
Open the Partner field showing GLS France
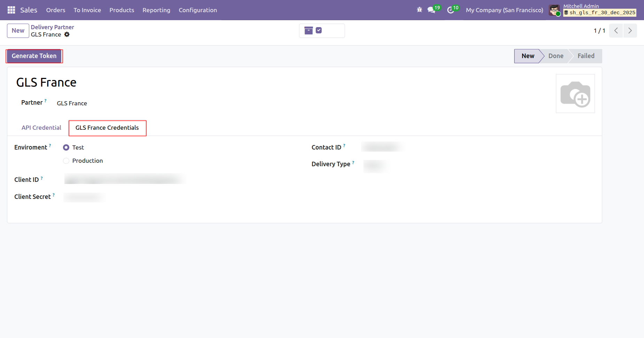(x=72, y=103)
